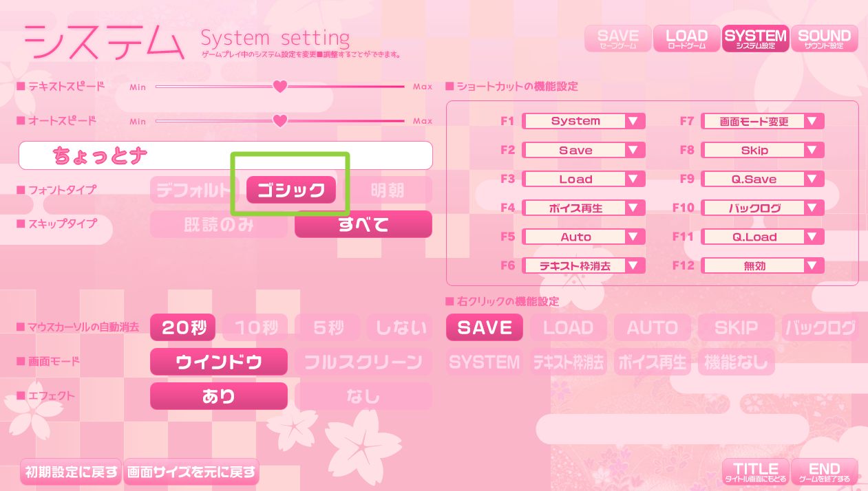Open the SAVE game tab

tap(617, 39)
